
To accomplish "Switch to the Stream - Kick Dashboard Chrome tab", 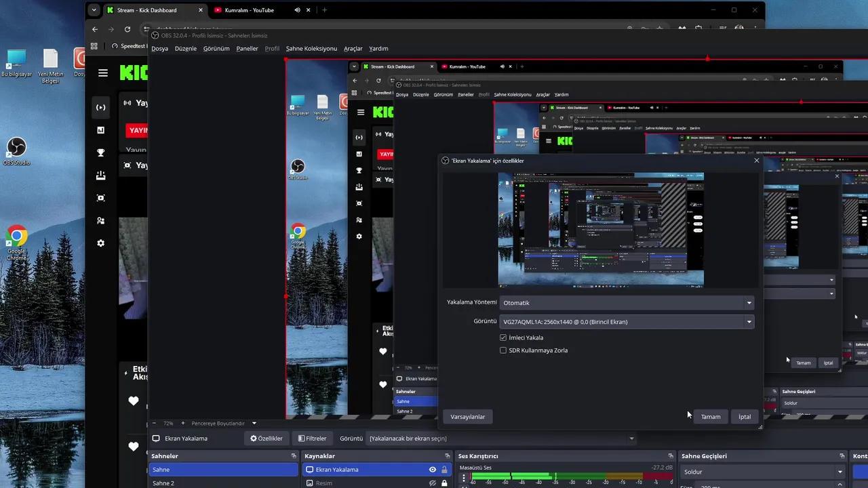I will (155, 10).
